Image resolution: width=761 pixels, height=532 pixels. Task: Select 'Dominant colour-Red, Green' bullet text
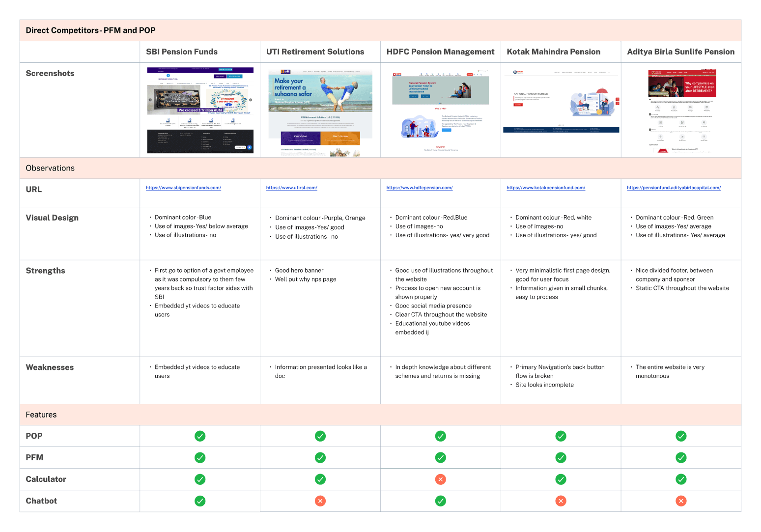coord(675,218)
